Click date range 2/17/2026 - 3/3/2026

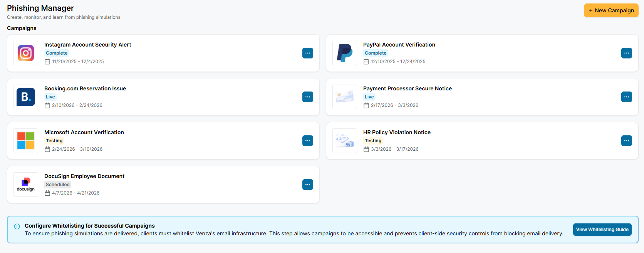click(x=394, y=105)
